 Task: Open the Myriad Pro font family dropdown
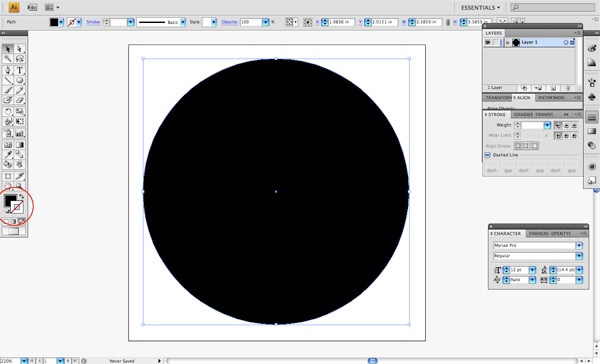click(579, 245)
